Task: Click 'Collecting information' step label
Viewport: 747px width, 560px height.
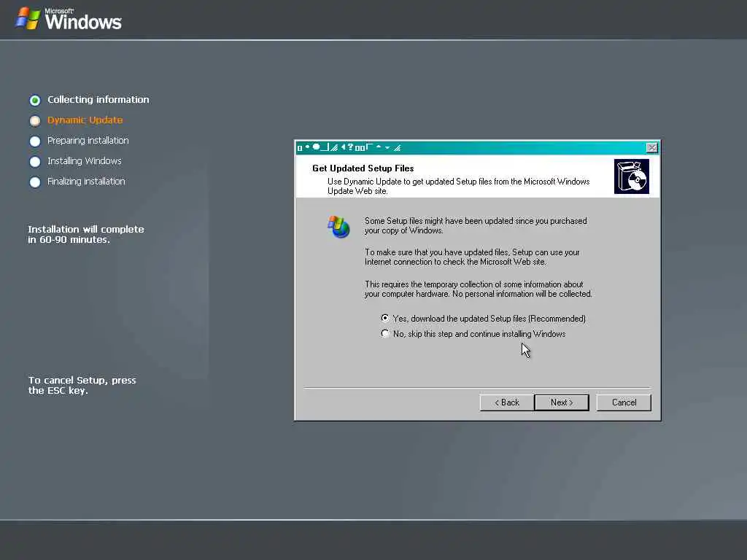Action: [x=98, y=99]
